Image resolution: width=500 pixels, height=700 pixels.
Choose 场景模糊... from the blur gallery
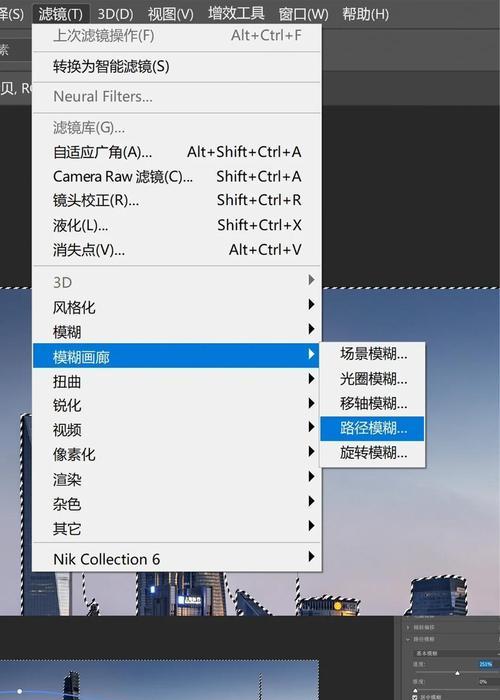coord(372,354)
